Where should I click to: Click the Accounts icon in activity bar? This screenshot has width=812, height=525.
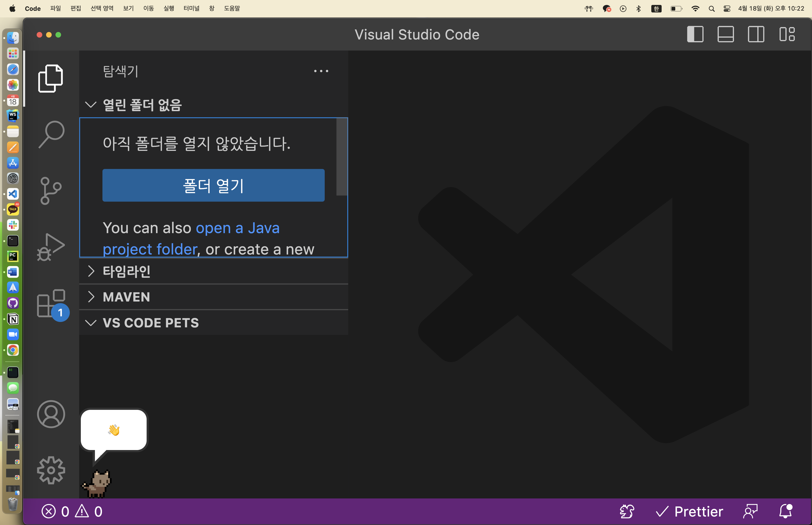pyautogui.click(x=51, y=414)
